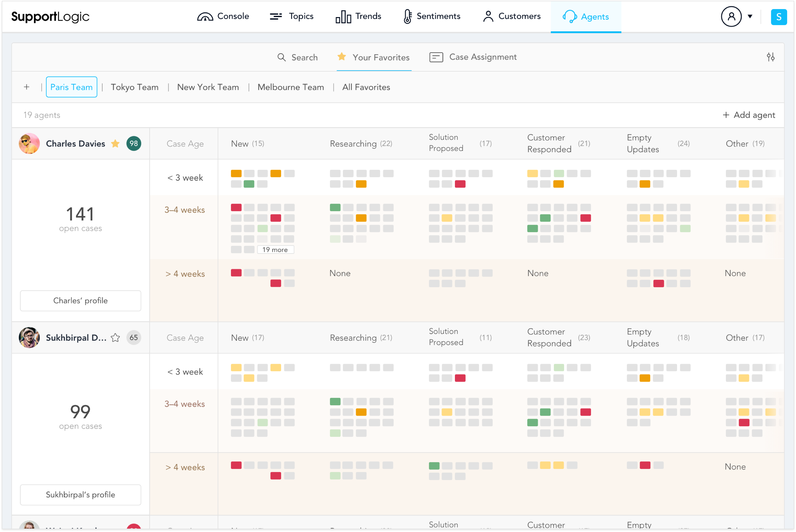The width and height of the screenshot is (796, 532).
Task: Select the Tokyo Team group
Action: 135,87
